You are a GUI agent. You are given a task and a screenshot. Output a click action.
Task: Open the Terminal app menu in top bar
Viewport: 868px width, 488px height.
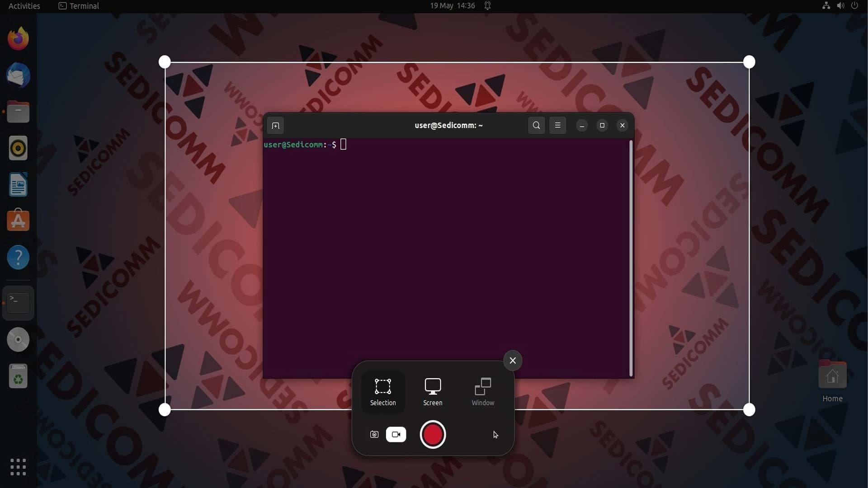79,6
